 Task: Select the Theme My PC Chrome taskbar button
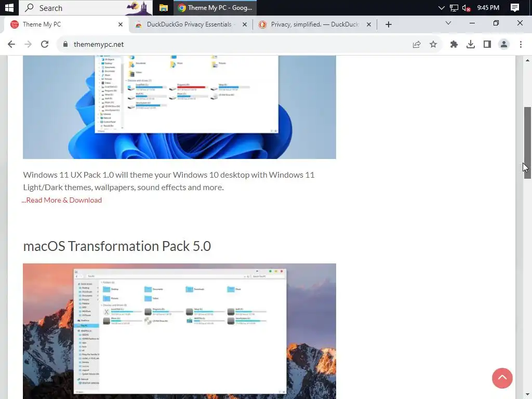tap(215, 7)
